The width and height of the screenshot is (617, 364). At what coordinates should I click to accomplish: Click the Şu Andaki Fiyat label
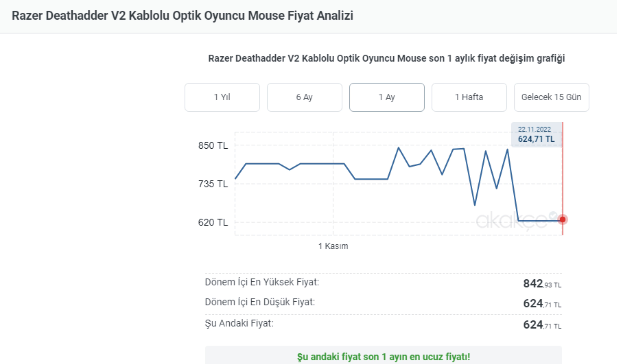point(239,323)
